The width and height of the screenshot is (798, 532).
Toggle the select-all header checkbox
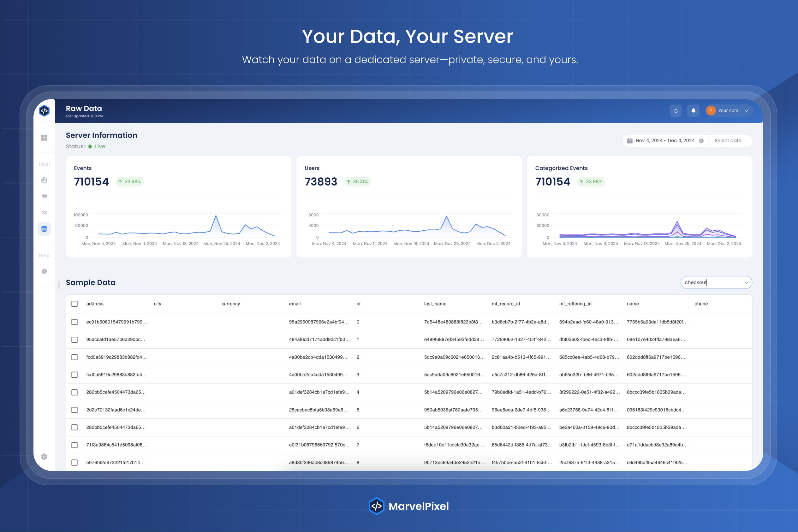tap(74, 304)
